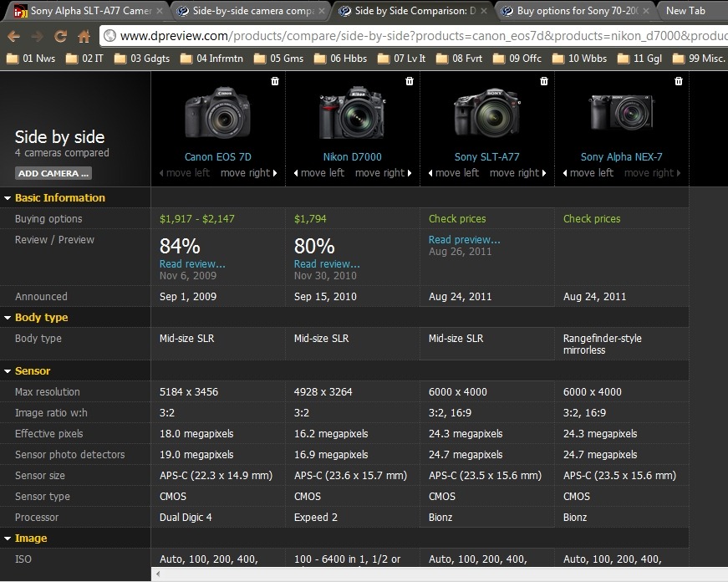
Task: Collapse the Basic Information section
Action: pos(8,198)
